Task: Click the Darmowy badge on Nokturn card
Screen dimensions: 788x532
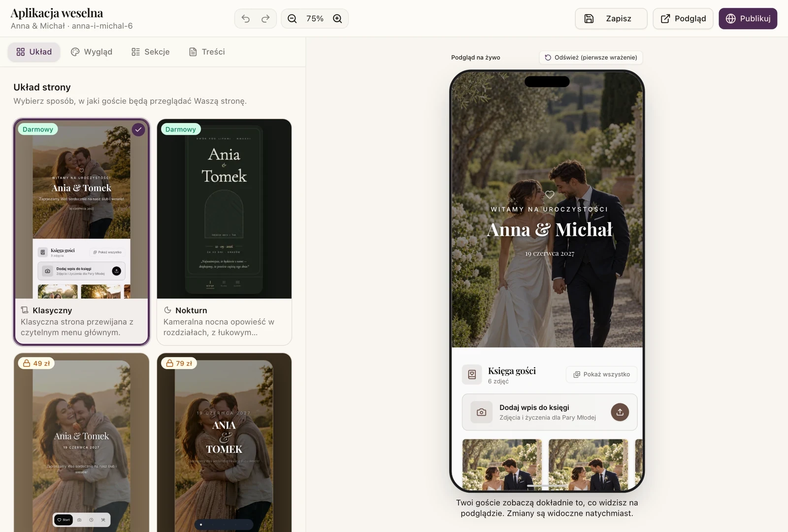Action: [181, 129]
